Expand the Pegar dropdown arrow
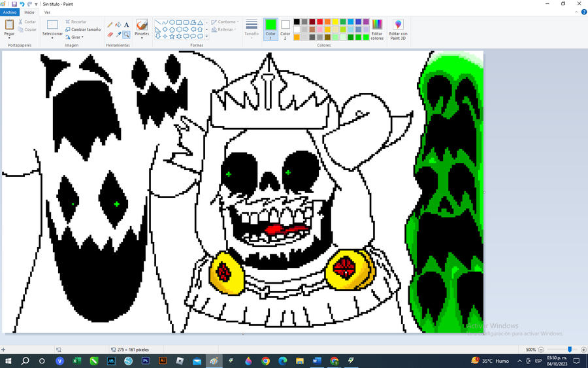Image resolution: width=588 pixels, height=368 pixels. coord(9,38)
